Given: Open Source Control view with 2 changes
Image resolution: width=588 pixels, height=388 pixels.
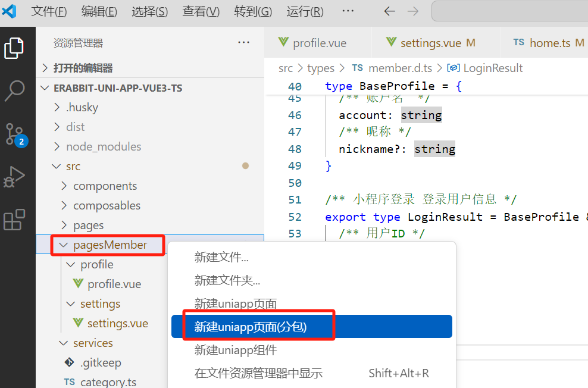Looking at the screenshot, I should click(x=15, y=135).
